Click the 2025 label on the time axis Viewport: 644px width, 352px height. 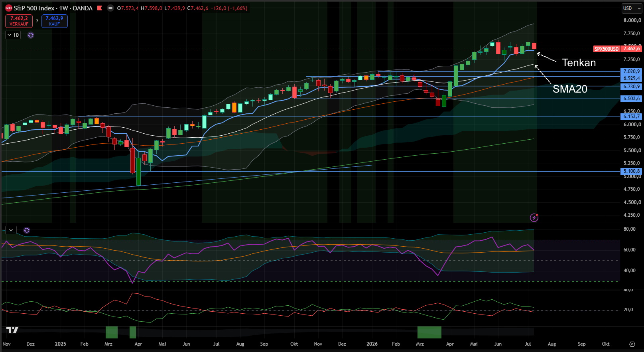click(61, 344)
